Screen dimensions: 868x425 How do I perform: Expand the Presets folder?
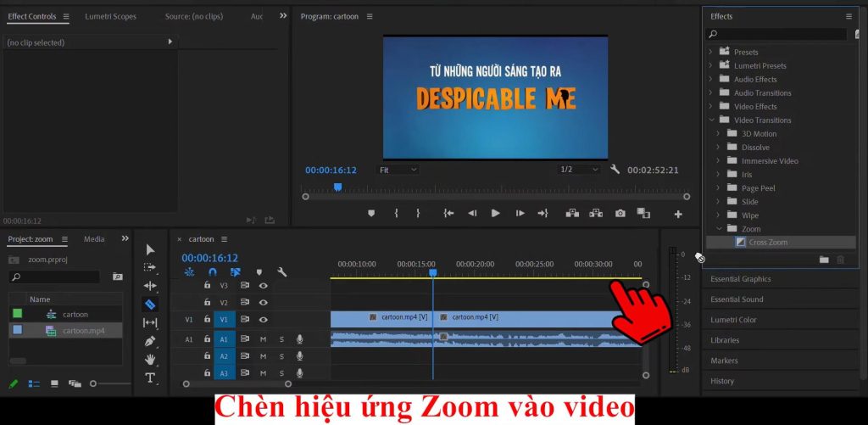click(x=711, y=52)
